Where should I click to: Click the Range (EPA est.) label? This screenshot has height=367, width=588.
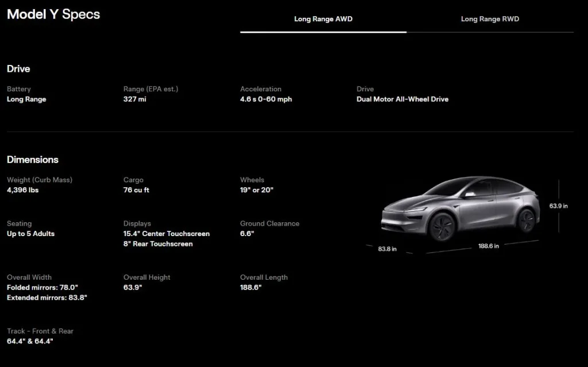click(151, 89)
